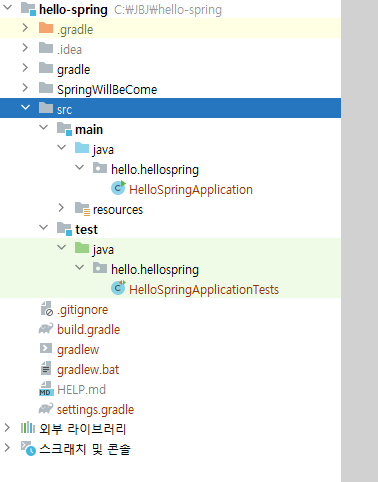Click the .idea folder icon
Viewport: 378px width, 482px height.
click(46, 48)
